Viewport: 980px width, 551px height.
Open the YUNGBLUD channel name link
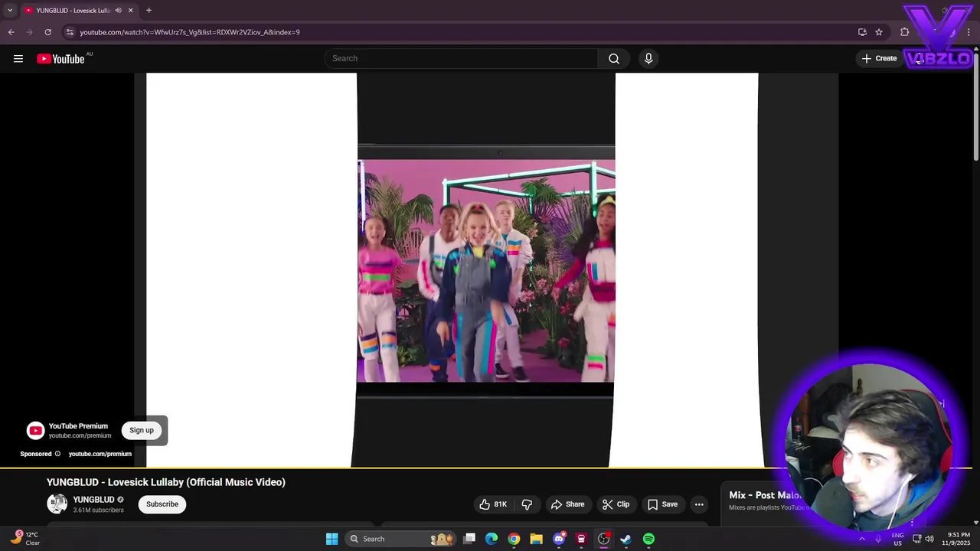click(x=93, y=500)
